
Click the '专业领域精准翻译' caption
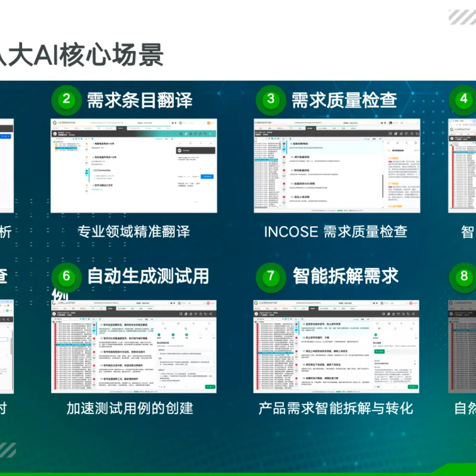pyautogui.click(x=133, y=231)
